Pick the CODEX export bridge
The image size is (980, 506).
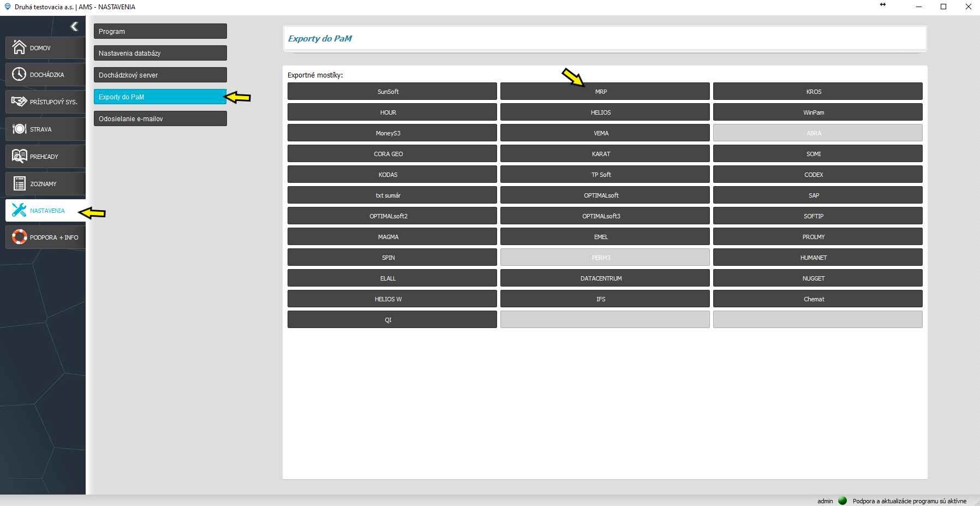click(x=817, y=174)
